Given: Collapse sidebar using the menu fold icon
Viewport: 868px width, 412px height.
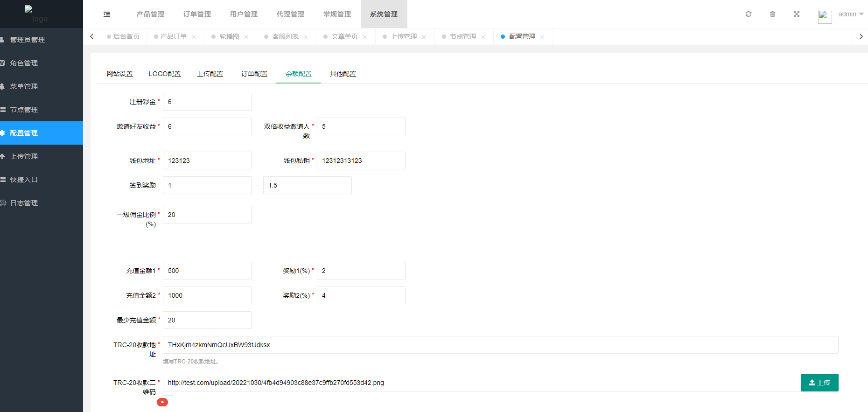Looking at the screenshot, I should click(107, 14).
